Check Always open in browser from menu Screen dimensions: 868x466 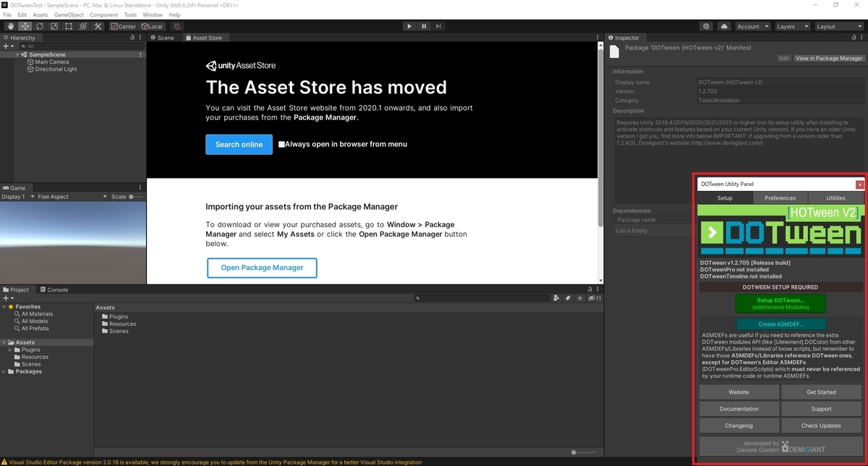click(281, 144)
